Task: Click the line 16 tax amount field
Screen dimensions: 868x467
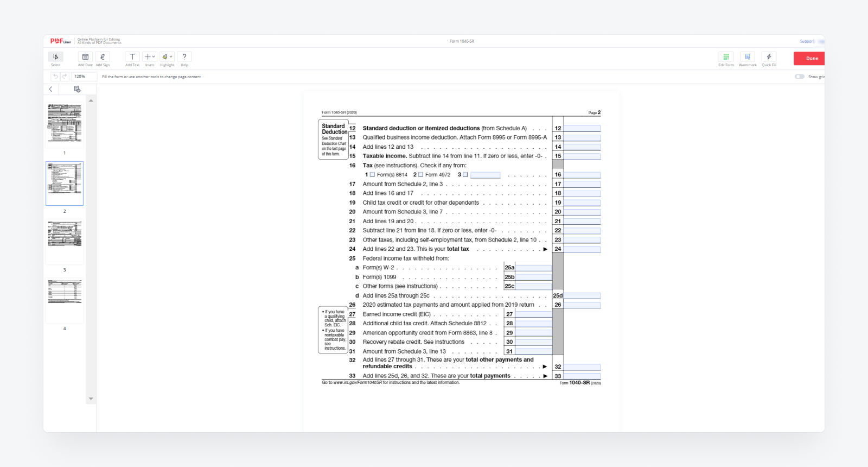Action: click(x=582, y=175)
